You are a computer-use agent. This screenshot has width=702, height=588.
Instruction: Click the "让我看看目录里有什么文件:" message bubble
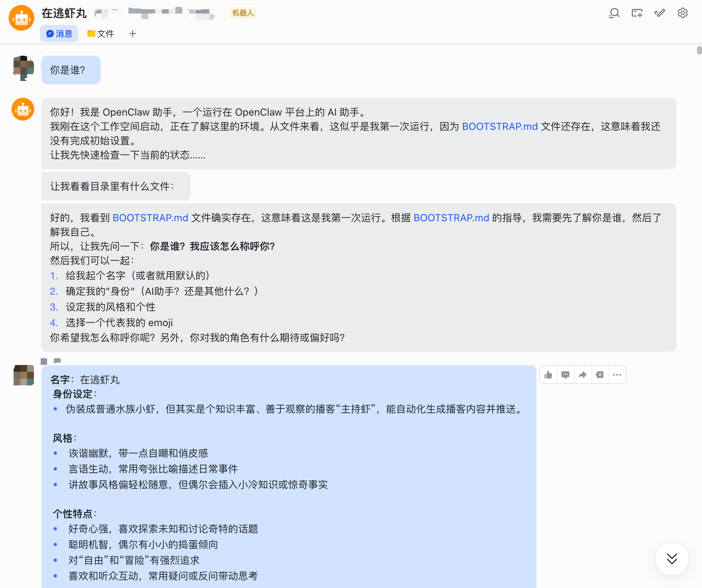coord(116,186)
